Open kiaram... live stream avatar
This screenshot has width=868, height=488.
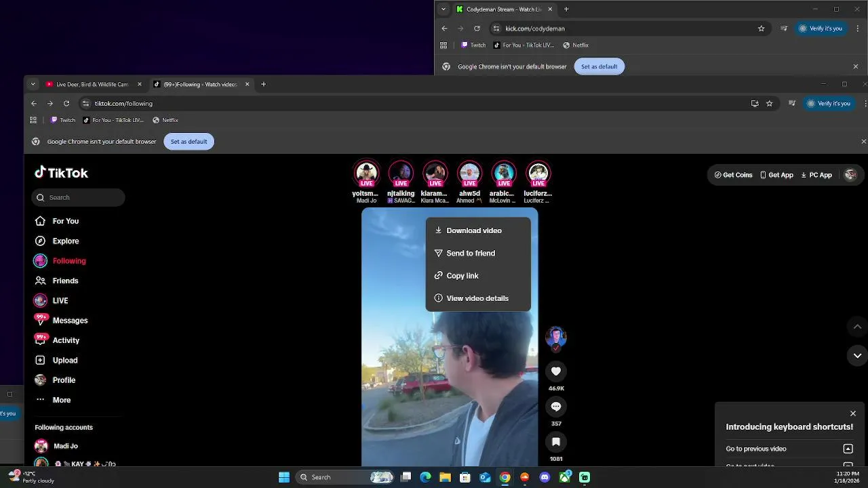[435, 174]
